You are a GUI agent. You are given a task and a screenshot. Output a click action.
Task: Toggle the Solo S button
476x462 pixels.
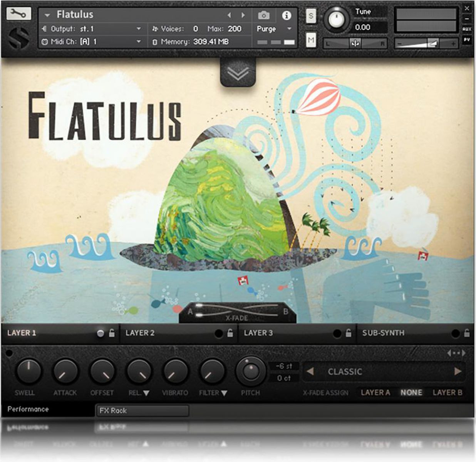311,16
